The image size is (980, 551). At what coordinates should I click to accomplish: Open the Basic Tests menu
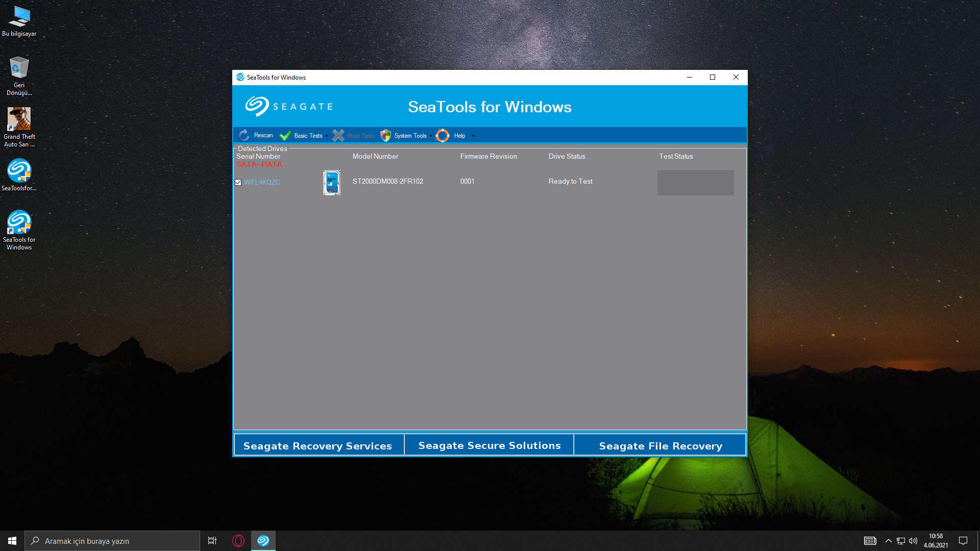(x=308, y=136)
